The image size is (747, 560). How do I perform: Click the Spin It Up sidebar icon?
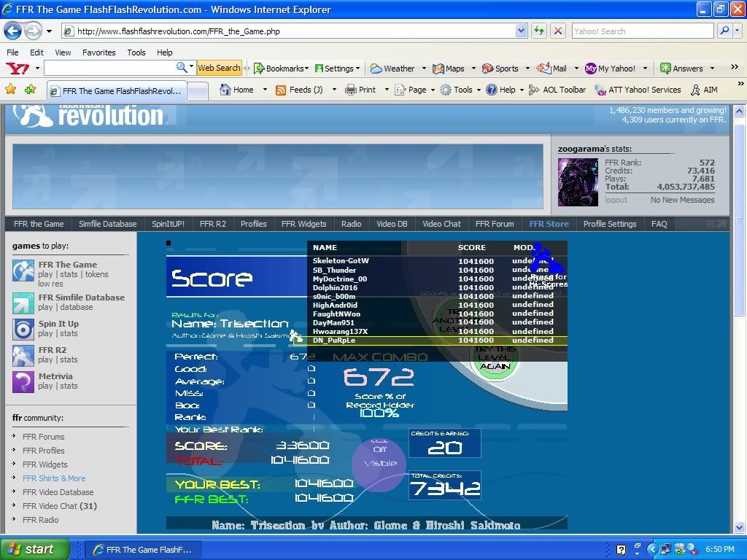tap(23, 329)
